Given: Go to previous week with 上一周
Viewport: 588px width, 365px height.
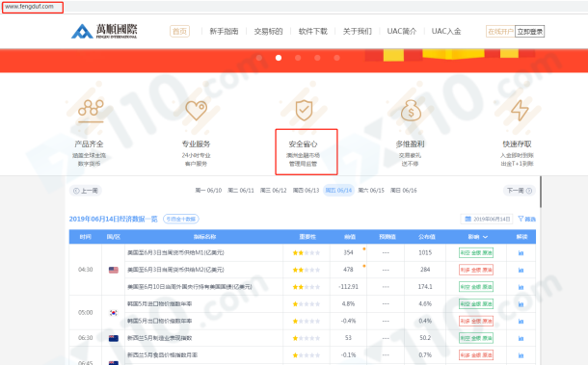Looking at the screenshot, I should click(x=86, y=191).
